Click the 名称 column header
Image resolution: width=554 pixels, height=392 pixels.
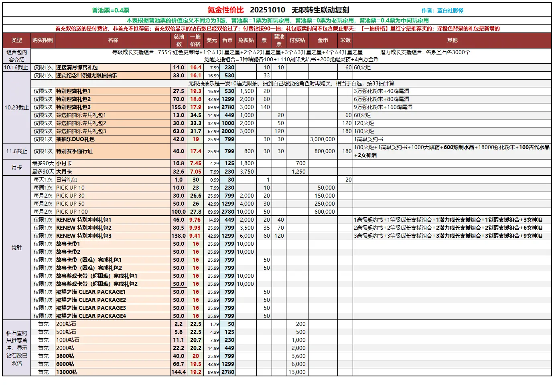point(113,40)
